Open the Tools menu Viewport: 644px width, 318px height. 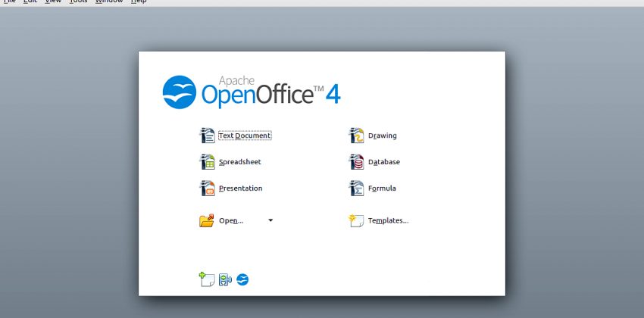pyautogui.click(x=78, y=2)
